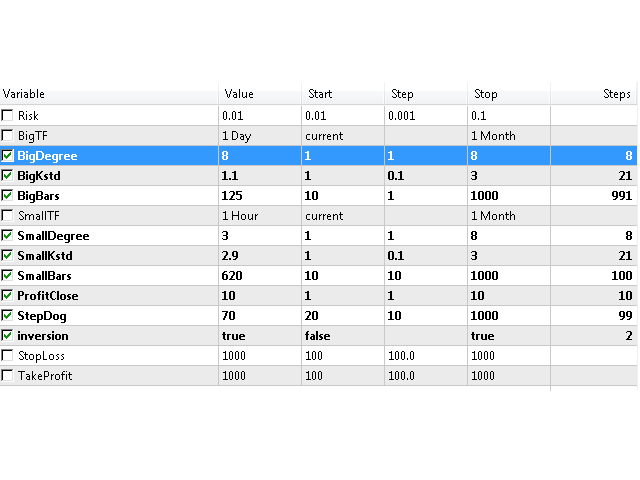The width and height of the screenshot is (640, 480).
Task: Select the BigKstd Step cell 0.1
Action: click(424, 176)
